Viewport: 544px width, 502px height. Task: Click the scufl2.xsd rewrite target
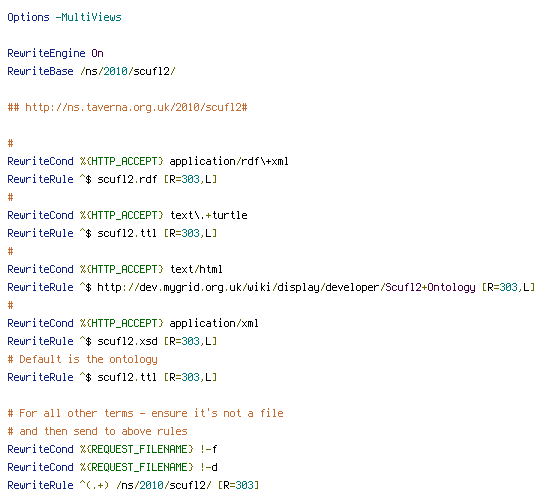pyautogui.click(x=127, y=341)
